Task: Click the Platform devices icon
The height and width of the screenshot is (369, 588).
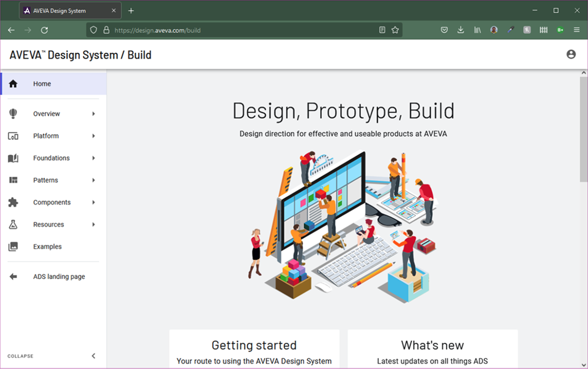Action: point(13,136)
